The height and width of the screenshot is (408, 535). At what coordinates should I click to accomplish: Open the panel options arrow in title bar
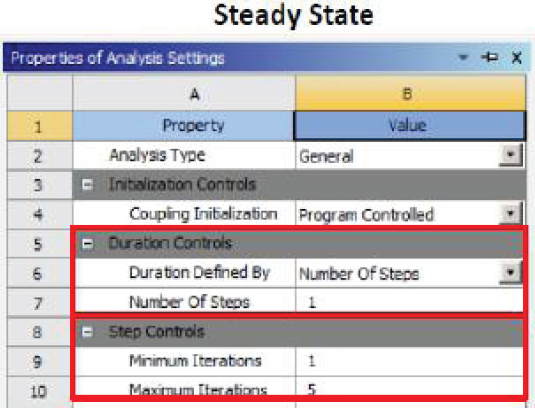tap(463, 57)
